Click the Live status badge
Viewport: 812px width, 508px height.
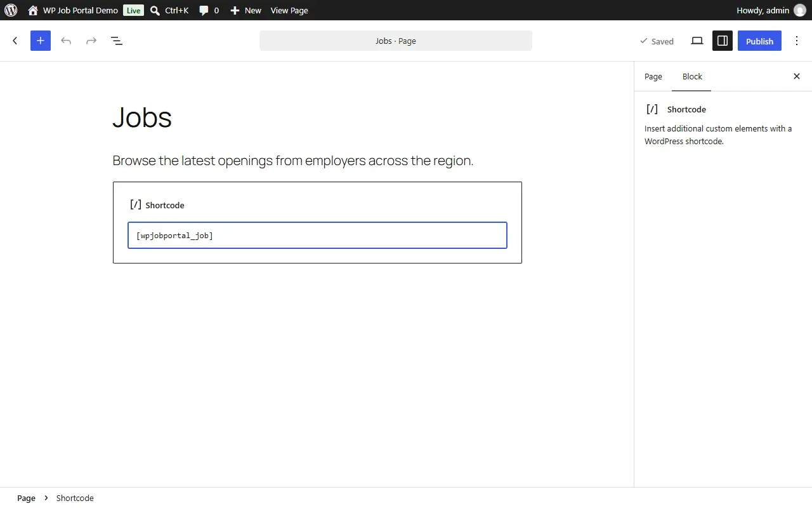[x=133, y=10]
